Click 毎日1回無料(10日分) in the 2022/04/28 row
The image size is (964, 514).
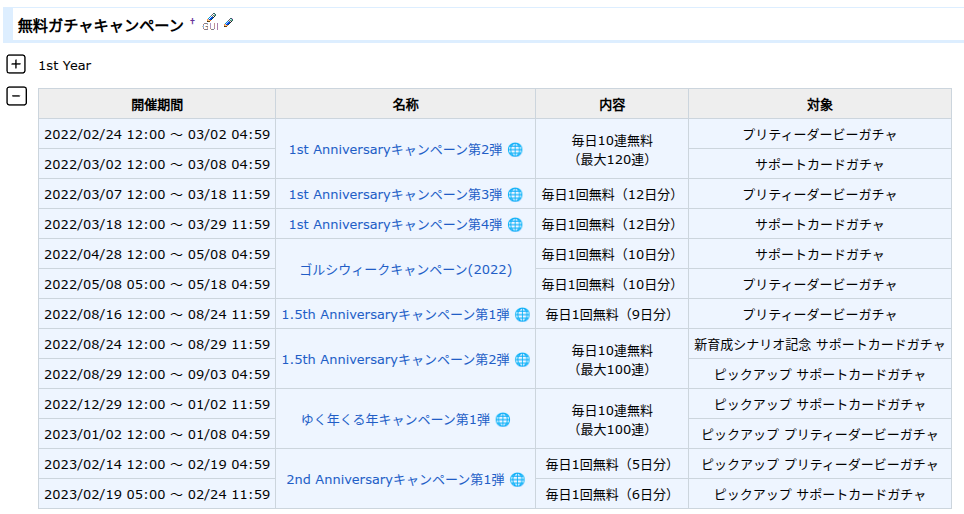tap(612, 254)
